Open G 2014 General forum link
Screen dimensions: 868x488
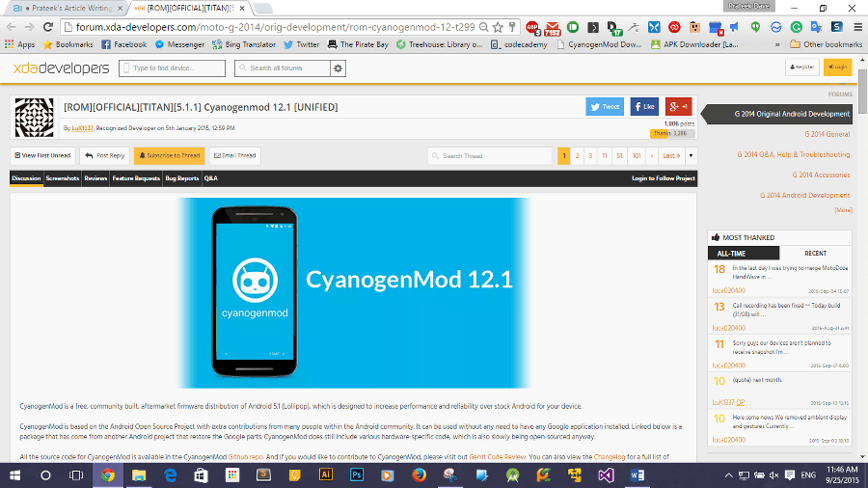click(x=827, y=134)
